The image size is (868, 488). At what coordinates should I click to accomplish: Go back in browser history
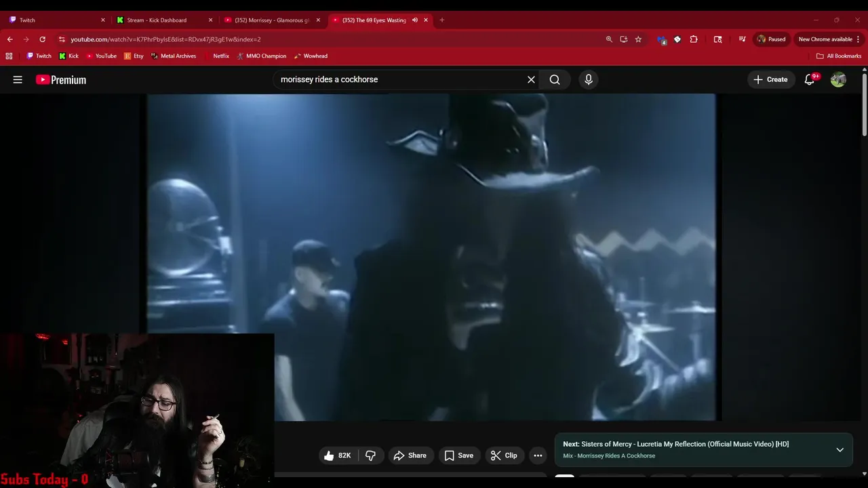tap(10, 39)
